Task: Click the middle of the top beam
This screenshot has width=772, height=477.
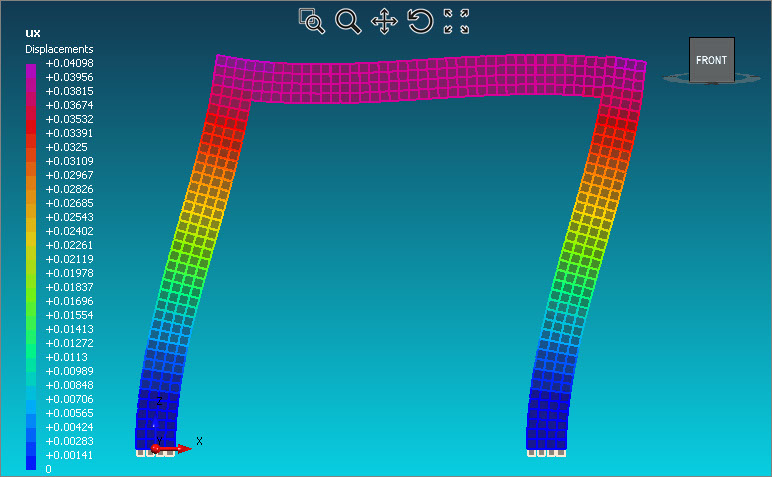Action: tap(430, 78)
